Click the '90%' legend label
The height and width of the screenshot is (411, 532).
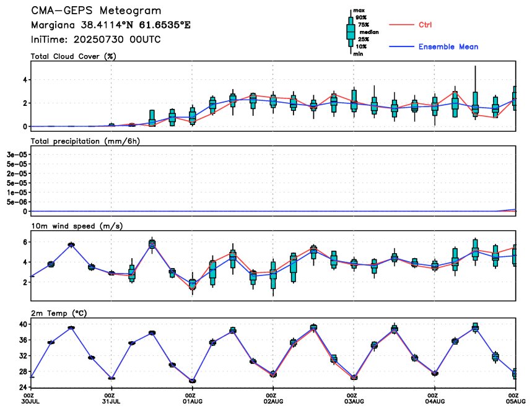pos(361,17)
